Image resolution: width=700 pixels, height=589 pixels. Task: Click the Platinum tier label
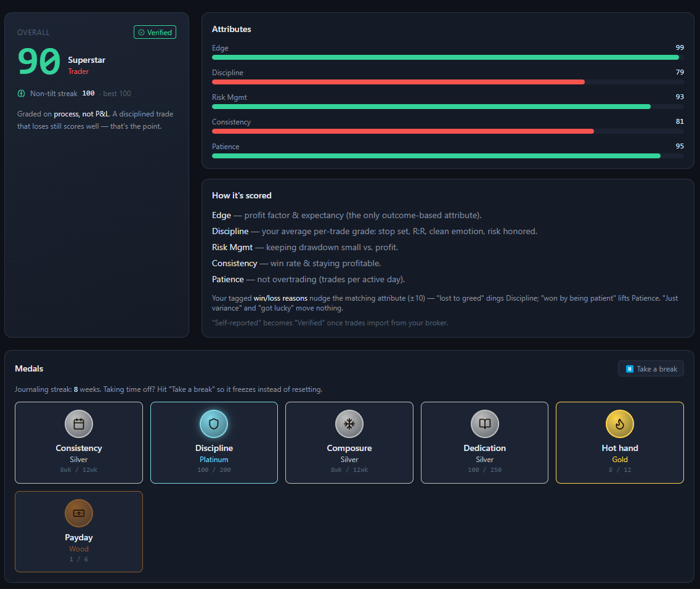click(x=214, y=460)
